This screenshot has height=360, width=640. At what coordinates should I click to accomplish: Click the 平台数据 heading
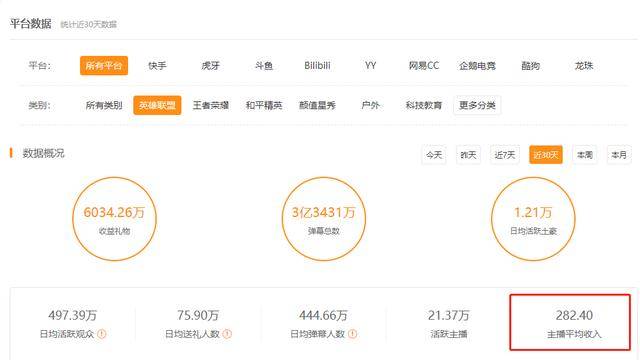tap(31, 24)
